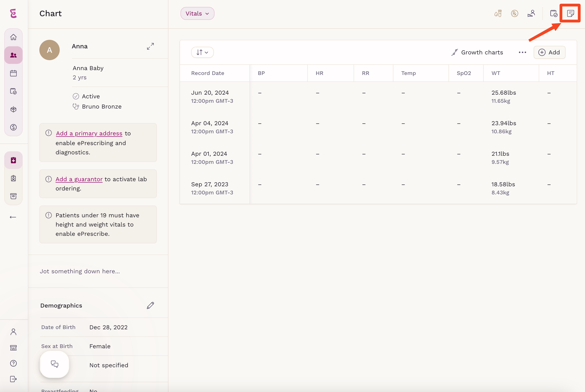
Task: Click the 21.1lbs weight value
Action: pos(500,154)
